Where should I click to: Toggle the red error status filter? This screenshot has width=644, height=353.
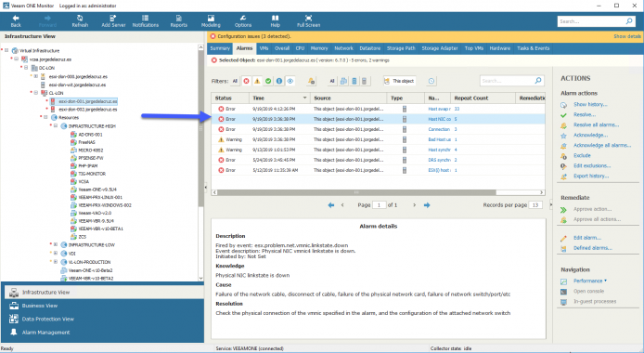(x=246, y=81)
